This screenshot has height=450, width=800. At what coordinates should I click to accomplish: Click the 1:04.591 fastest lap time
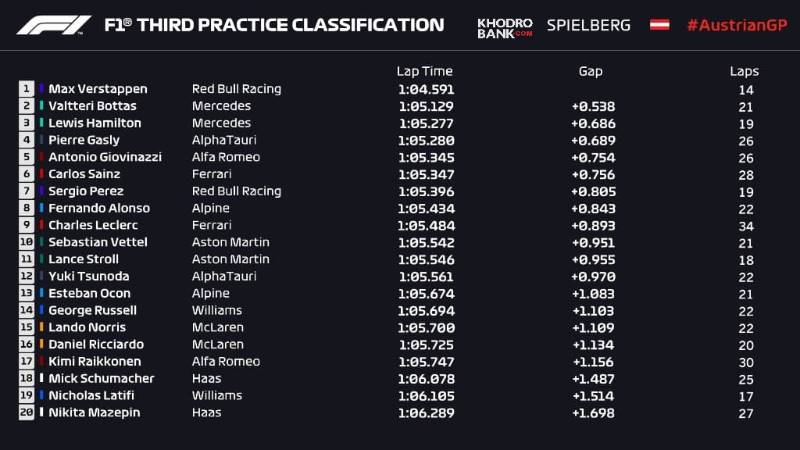(425, 89)
